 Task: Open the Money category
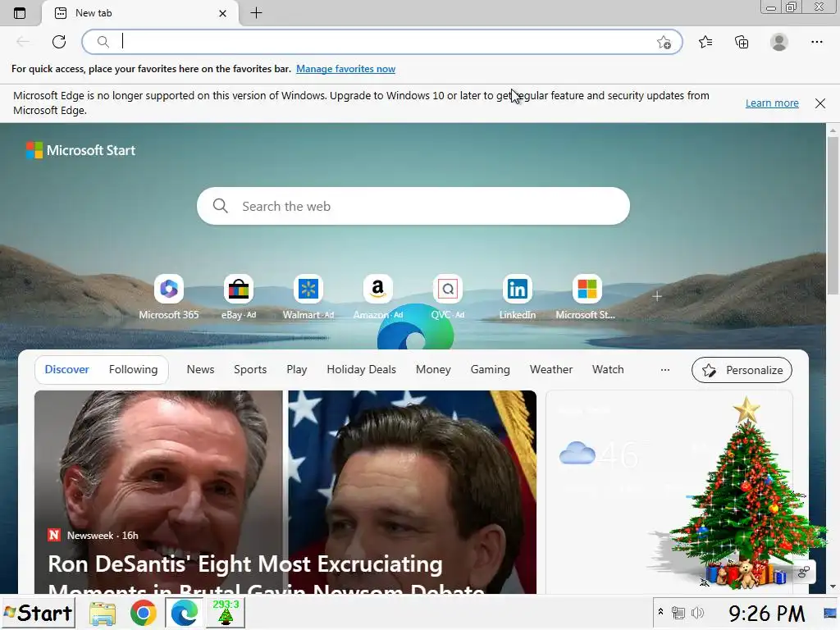coord(433,370)
